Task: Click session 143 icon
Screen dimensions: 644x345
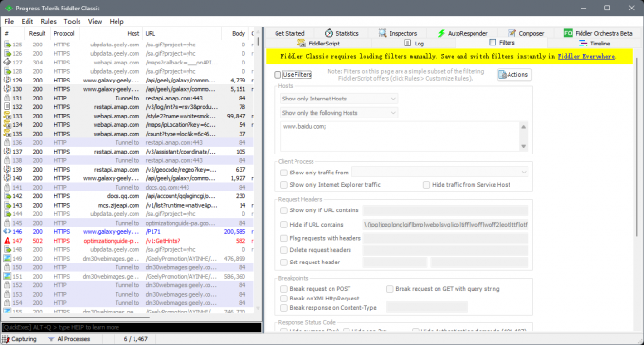Action: coord(7,205)
